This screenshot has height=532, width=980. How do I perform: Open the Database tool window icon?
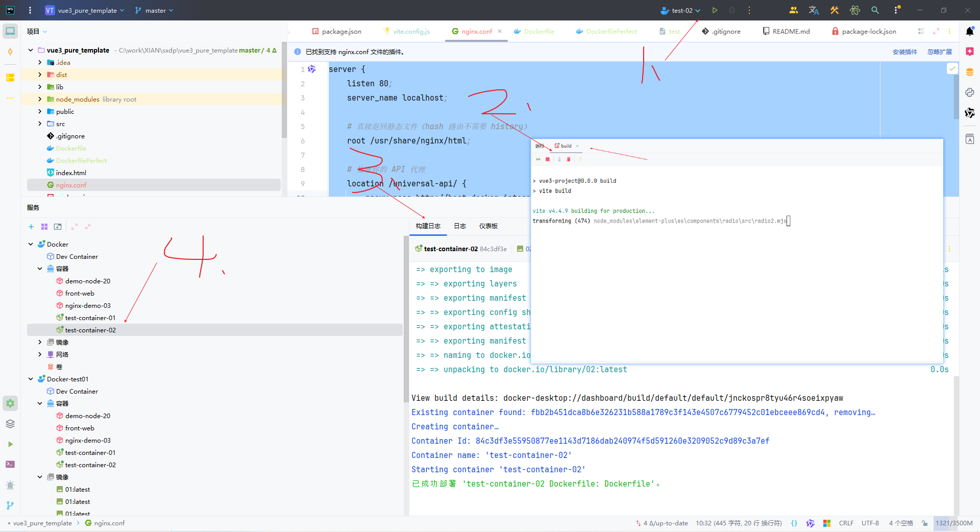(x=970, y=72)
